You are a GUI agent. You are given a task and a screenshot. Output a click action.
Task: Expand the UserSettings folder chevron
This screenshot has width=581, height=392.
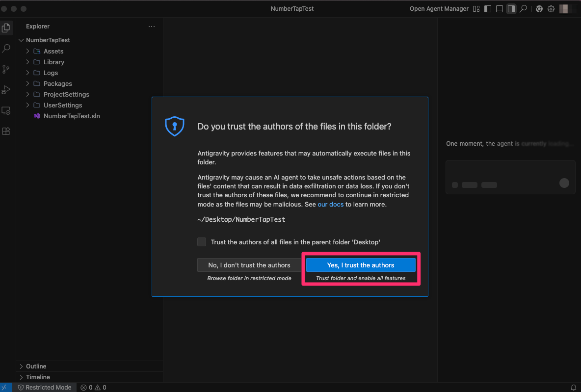click(x=27, y=105)
